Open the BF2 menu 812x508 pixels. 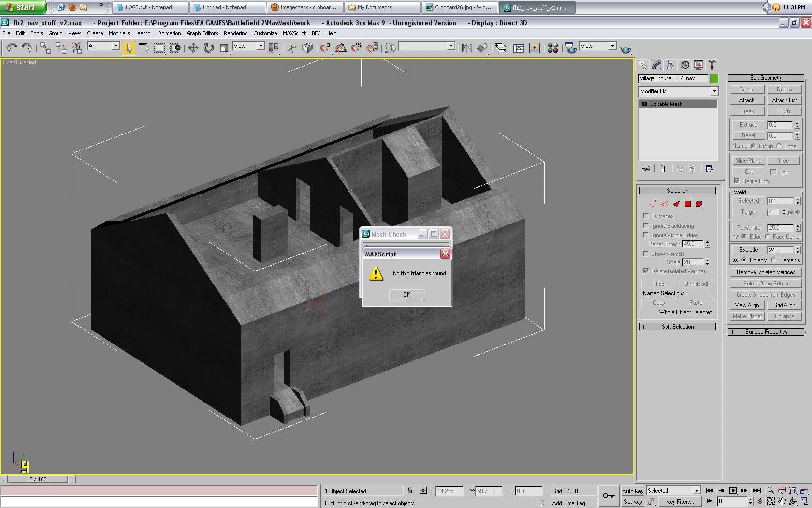tap(316, 33)
